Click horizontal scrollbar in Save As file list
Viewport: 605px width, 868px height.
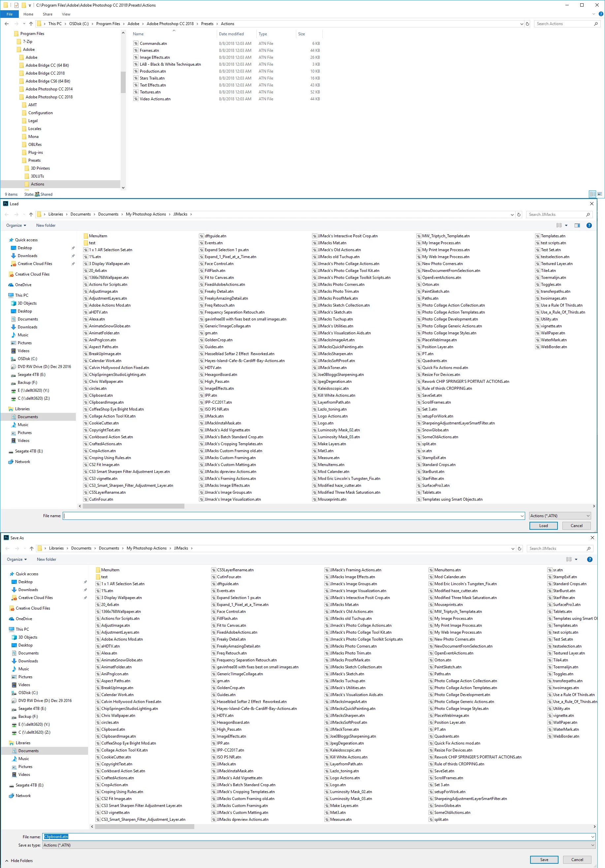[145, 827]
